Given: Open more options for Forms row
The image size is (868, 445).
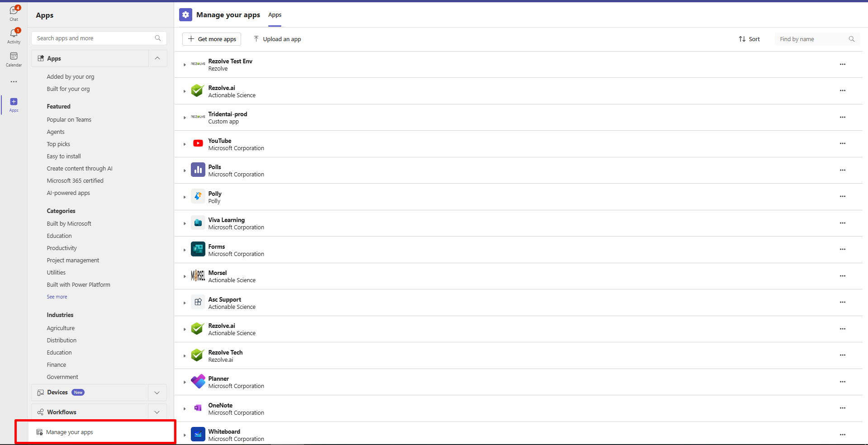Looking at the screenshot, I should tap(843, 249).
